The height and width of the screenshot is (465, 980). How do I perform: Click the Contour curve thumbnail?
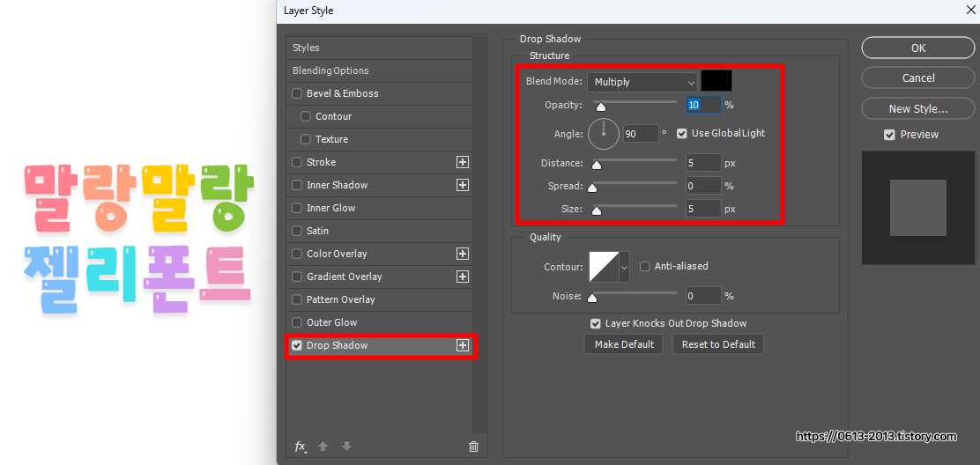604,267
